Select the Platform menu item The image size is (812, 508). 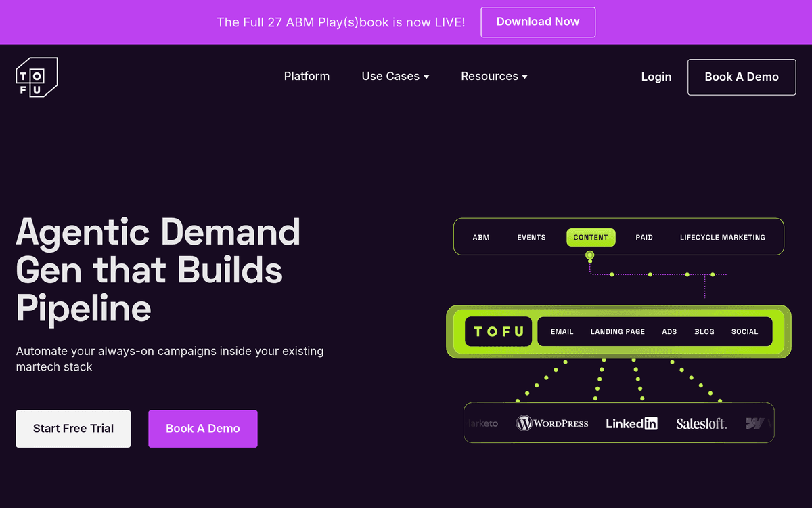(x=307, y=76)
